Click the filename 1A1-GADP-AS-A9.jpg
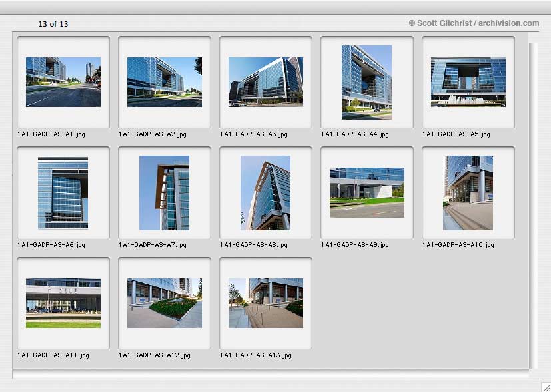 pyautogui.click(x=355, y=245)
